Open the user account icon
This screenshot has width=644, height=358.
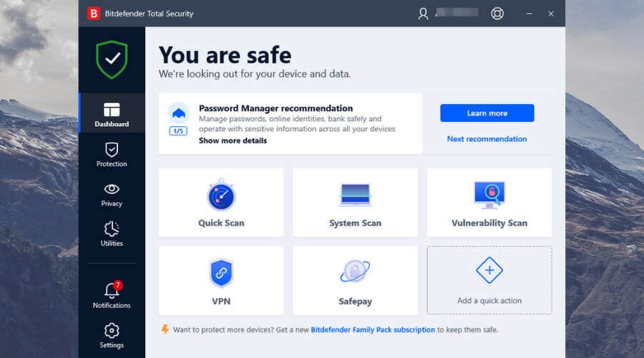pyautogui.click(x=423, y=14)
